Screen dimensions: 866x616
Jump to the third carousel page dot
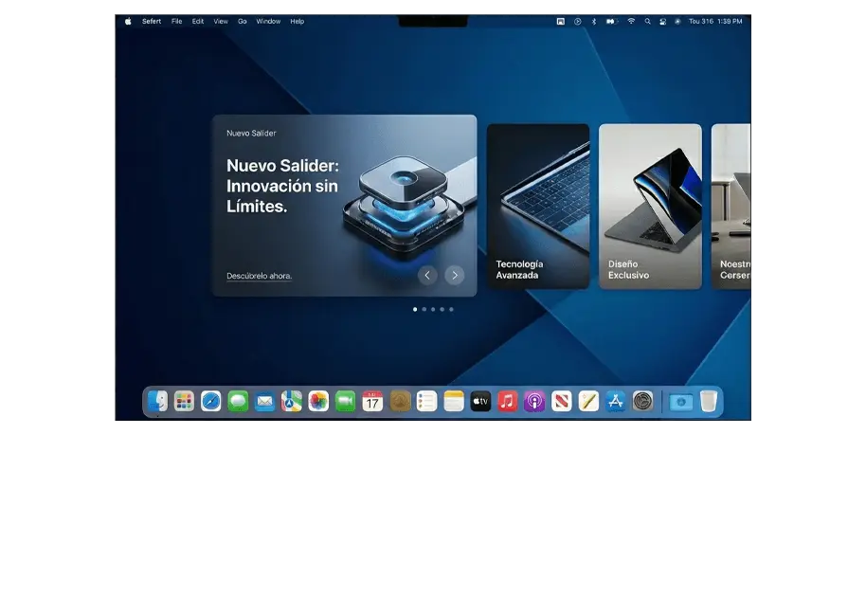point(433,309)
